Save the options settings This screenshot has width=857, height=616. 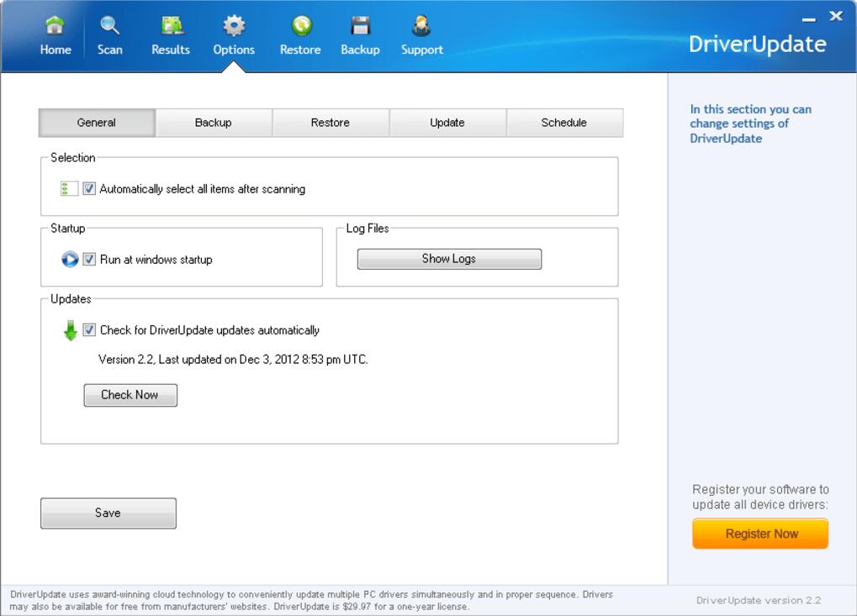tap(108, 513)
